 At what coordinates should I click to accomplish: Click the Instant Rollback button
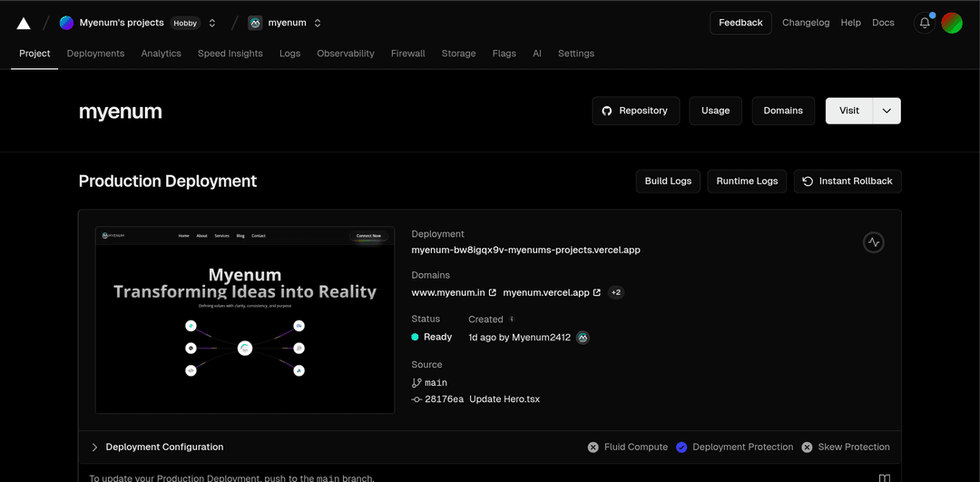click(848, 182)
